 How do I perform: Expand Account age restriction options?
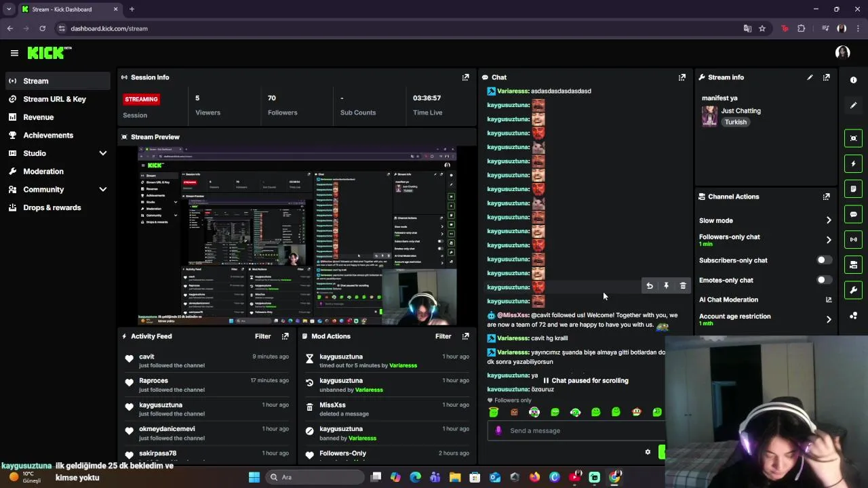tap(828, 319)
